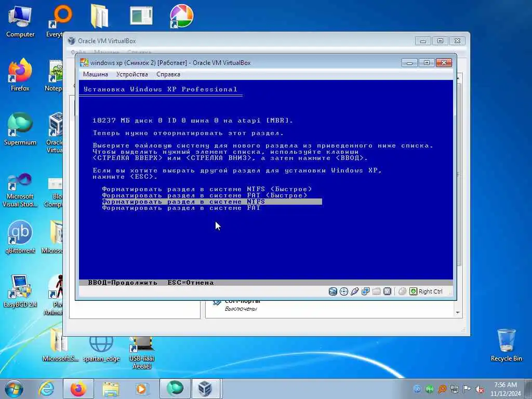
Task: Open the hard disk activity indicator in VM status bar
Action: [333, 291]
